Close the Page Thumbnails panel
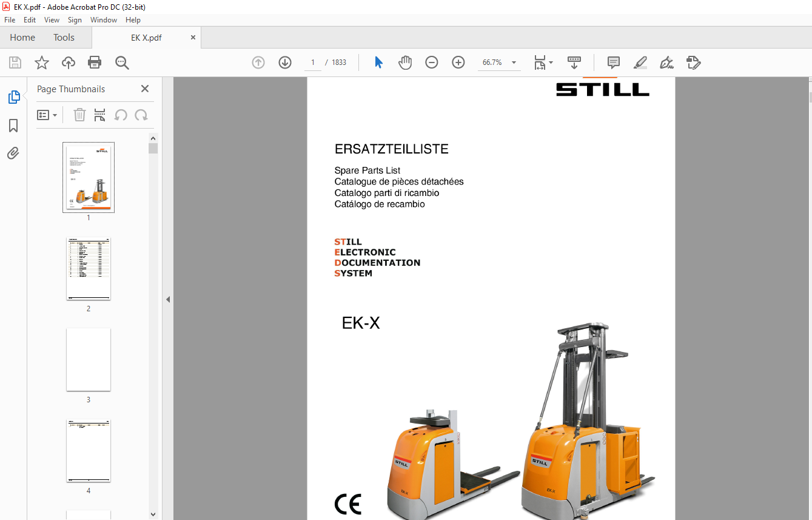This screenshot has width=812, height=520. [x=145, y=89]
